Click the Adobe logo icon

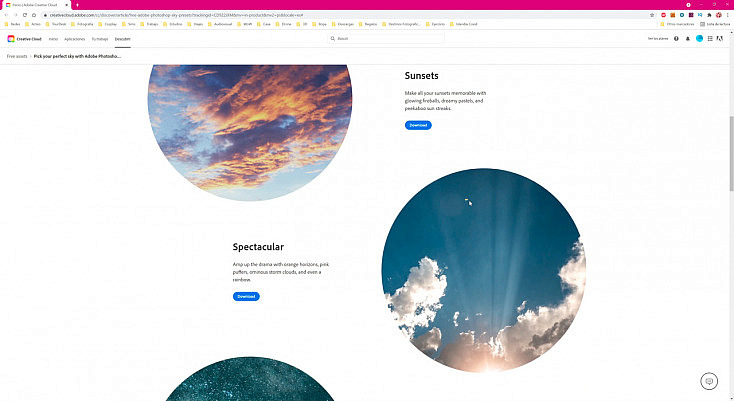point(720,38)
